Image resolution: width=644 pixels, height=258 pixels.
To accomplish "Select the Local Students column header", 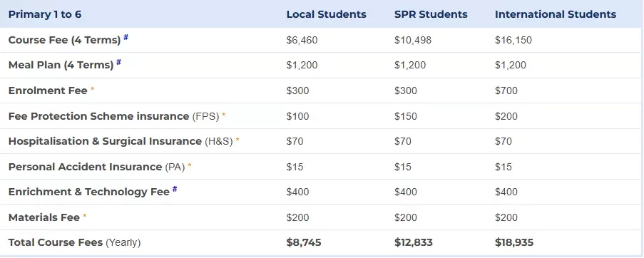I will click(326, 14).
